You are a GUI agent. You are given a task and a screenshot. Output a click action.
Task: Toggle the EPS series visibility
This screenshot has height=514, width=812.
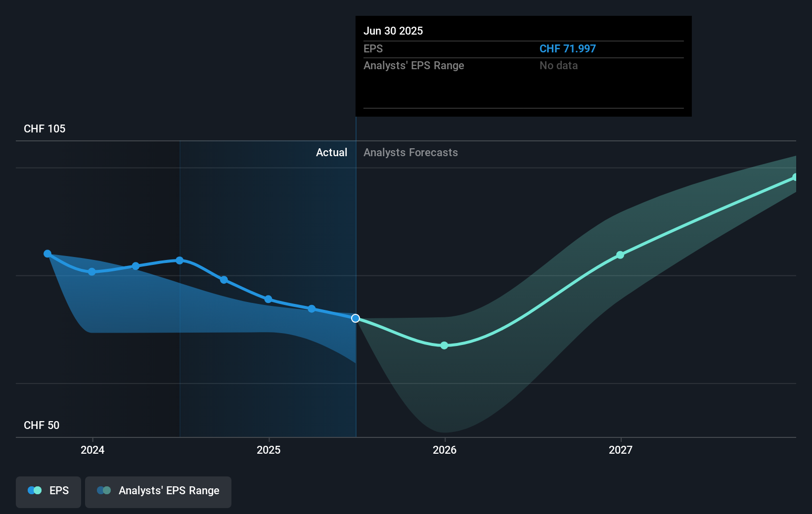[x=48, y=490]
